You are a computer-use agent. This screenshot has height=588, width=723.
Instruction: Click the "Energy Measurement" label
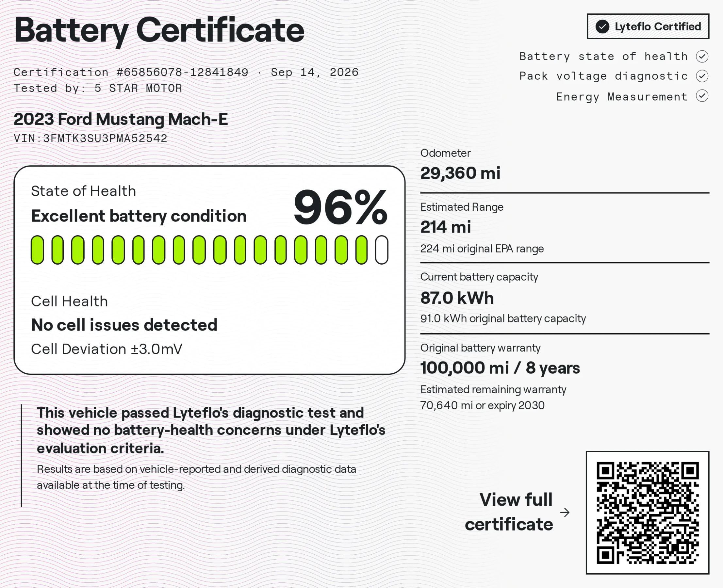[x=622, y=97]
